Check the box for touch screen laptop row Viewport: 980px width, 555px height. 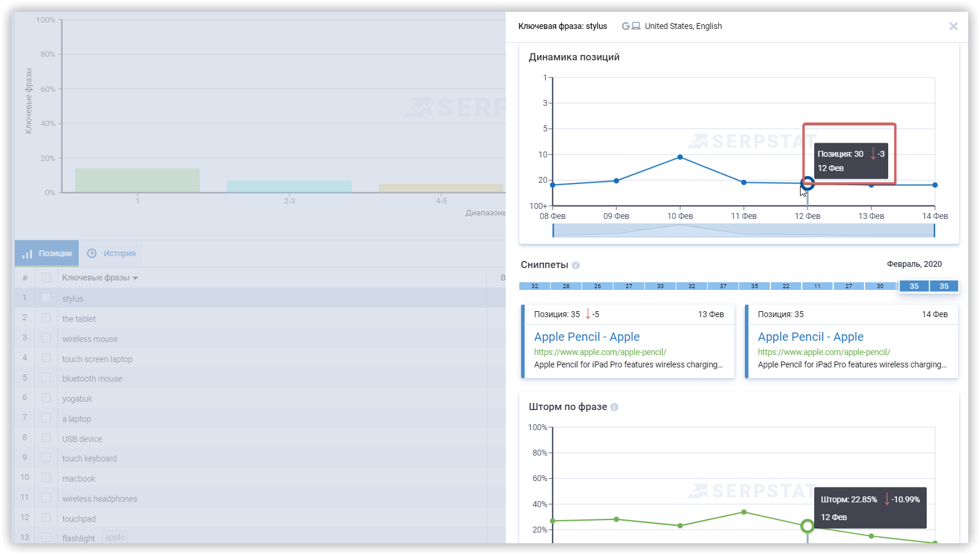(x=46, y=358)
